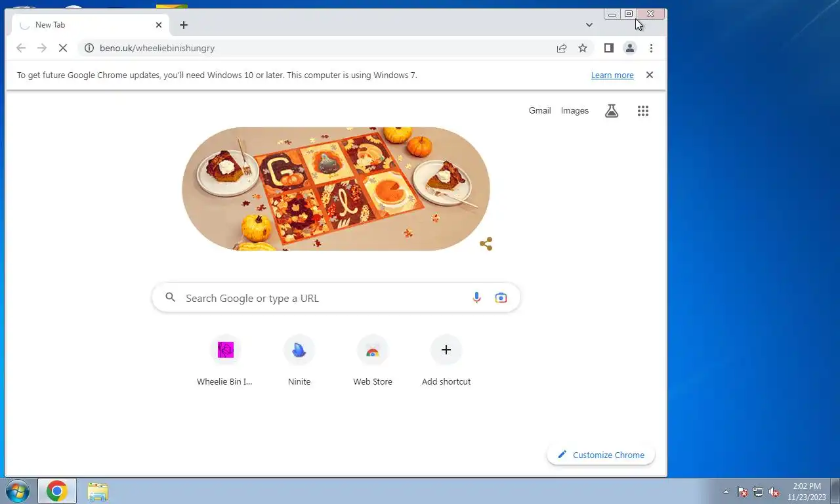Viewport: 840px width, 504px height.
Task: Minimize the Chrome window
Action: (x=612, y=14)
